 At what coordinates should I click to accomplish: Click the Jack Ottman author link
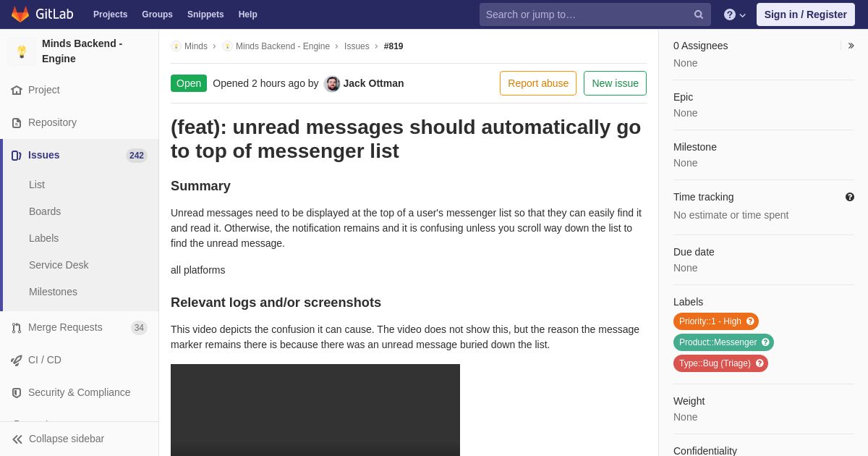click(373, 83)
